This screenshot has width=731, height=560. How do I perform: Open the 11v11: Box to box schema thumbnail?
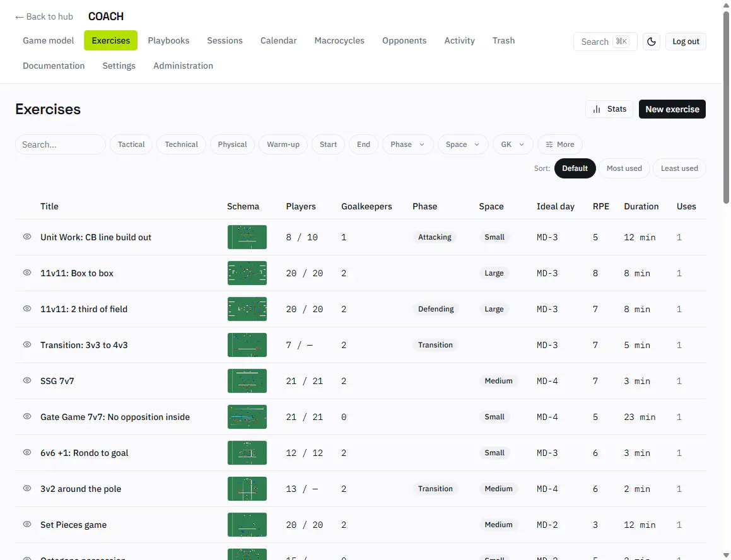[x=247, y=273]
